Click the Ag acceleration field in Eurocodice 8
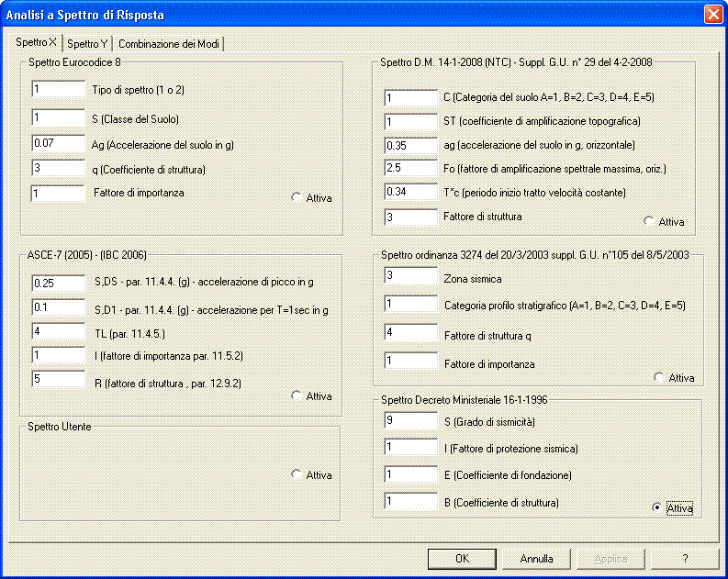Viewport: 728px width, 579px height. pyautogui.click(x=58, y=143)
